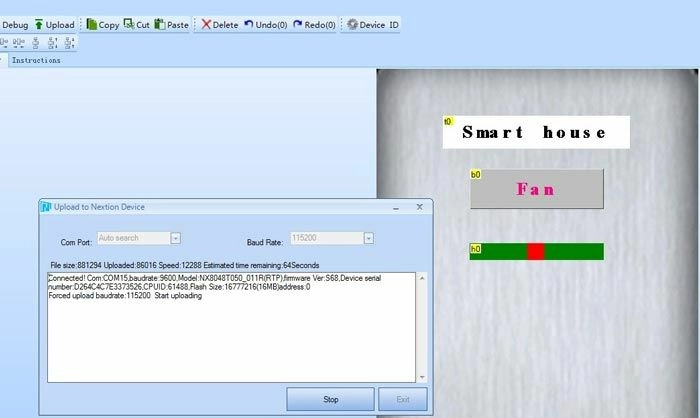Click Debug in the toolbar

point(14,23)
